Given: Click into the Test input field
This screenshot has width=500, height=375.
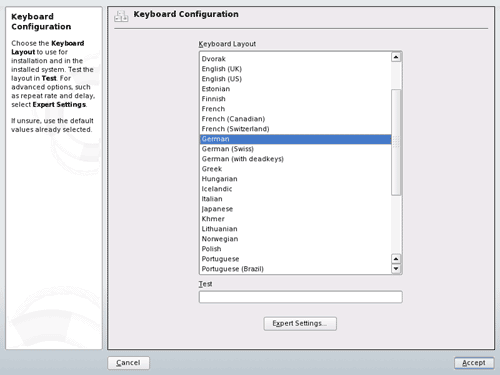Looking at the screenshot, I should pos(300,297).
